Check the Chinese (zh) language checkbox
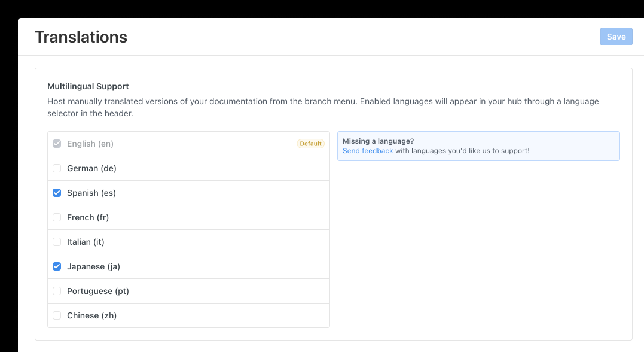The height and width of the screenshot is (352, 644). [57, 315]
